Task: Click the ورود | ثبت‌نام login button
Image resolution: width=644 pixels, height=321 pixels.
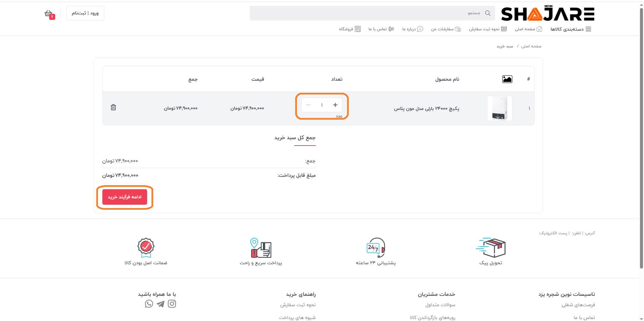Action: point(85,13)
